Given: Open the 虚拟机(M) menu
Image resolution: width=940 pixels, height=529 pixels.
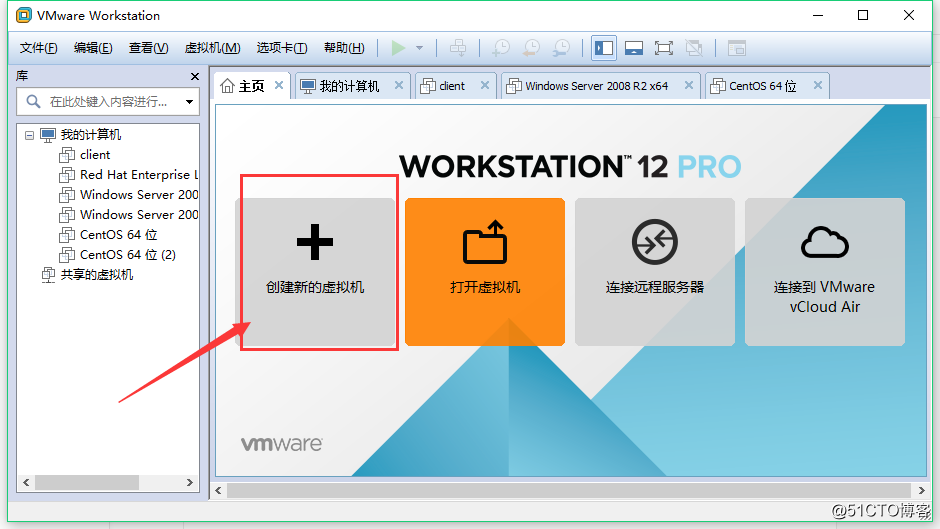Looking at the screenshot, I should point(212,48).
